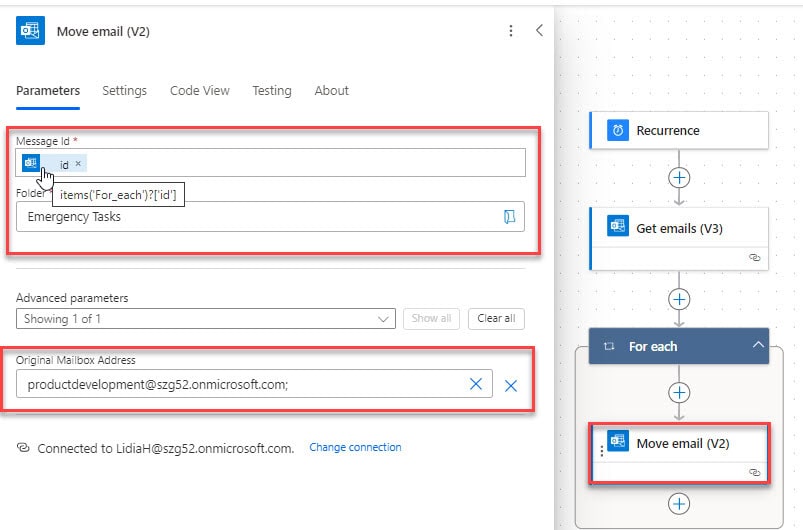Screen dimensions: 803x530
Task: Collapse the panel with the left chevron
Action: [x=539, y=30]
